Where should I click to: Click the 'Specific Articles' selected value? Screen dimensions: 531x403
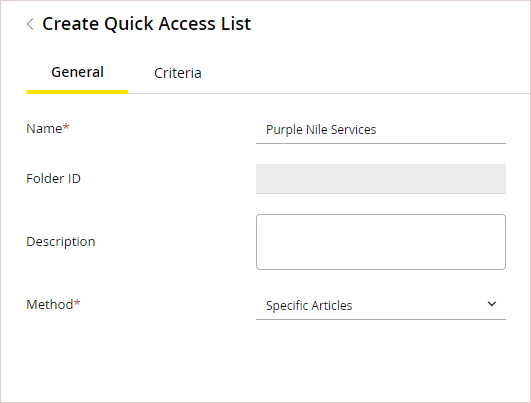pyautogui.click(x=309, y=305)
